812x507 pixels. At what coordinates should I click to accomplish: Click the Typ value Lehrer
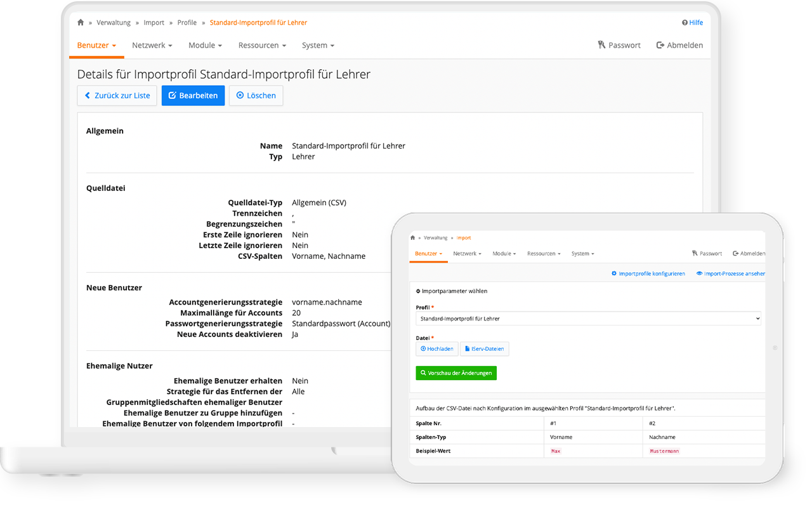click(303, 156)
